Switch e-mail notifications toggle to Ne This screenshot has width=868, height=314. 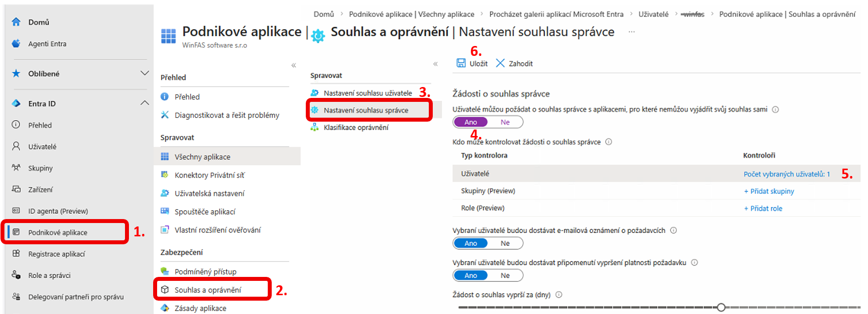point(505,243)
